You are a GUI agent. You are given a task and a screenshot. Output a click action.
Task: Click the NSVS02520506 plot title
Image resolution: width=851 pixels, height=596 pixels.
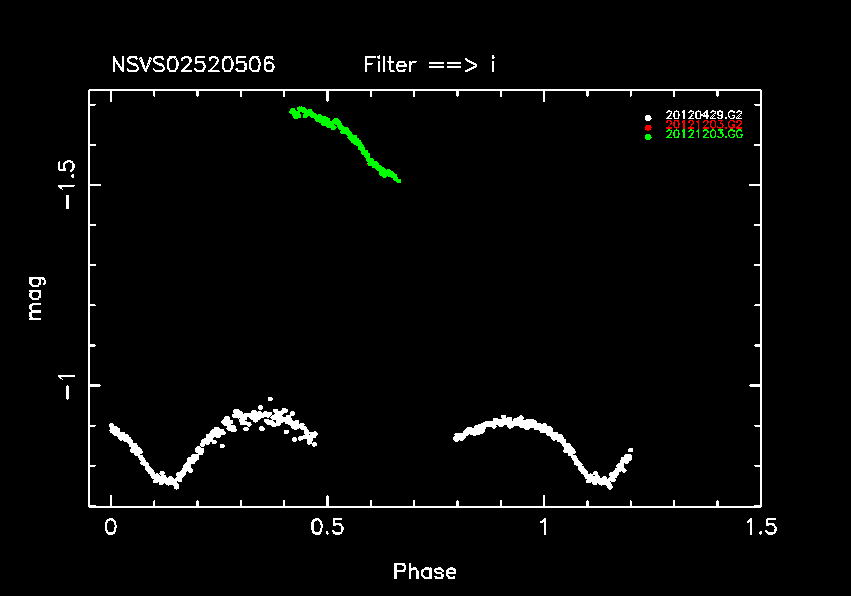(x=193, y=66)
